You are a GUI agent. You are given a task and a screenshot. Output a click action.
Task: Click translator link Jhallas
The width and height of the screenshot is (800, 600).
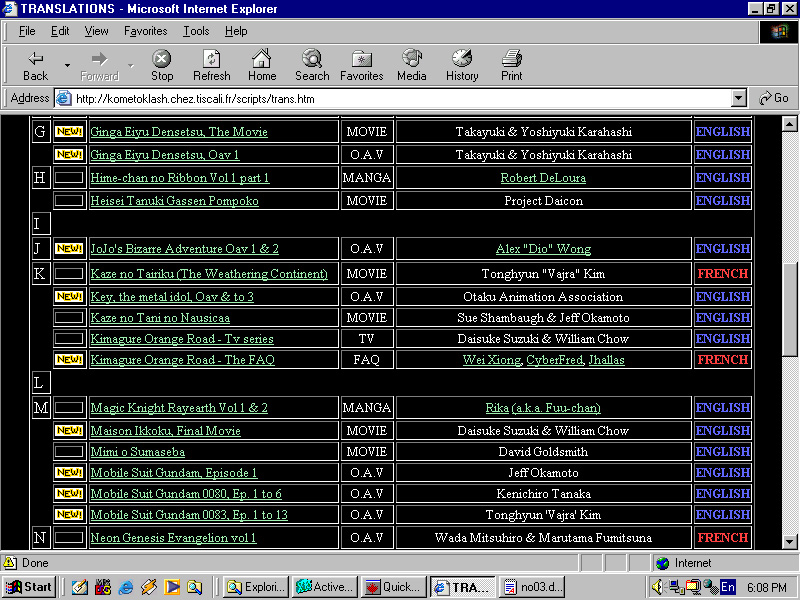[x=607, y=360]
